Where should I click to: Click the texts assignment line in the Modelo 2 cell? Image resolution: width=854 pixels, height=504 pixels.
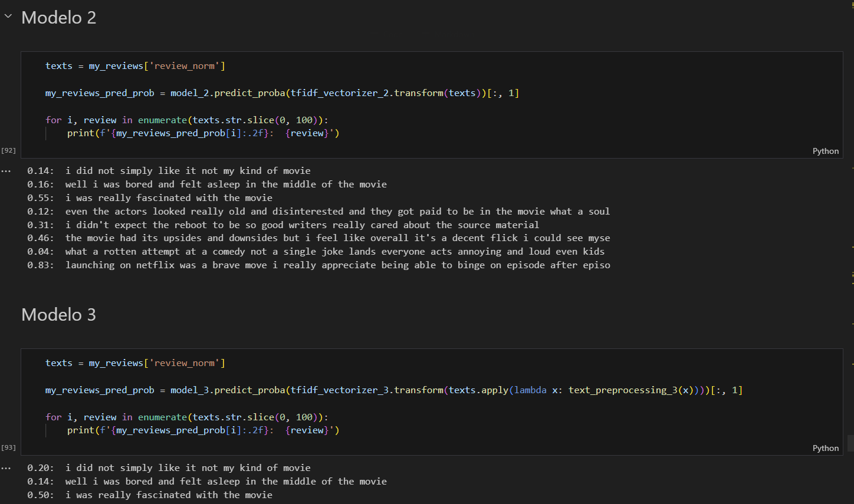(x=135, y=66)
